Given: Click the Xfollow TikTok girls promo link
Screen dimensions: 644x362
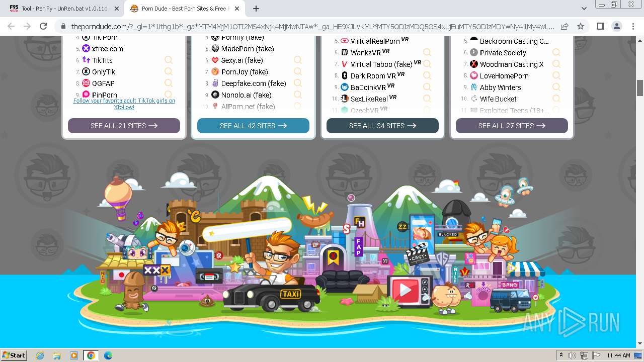Looking at the screenshot, I should 124,104.
